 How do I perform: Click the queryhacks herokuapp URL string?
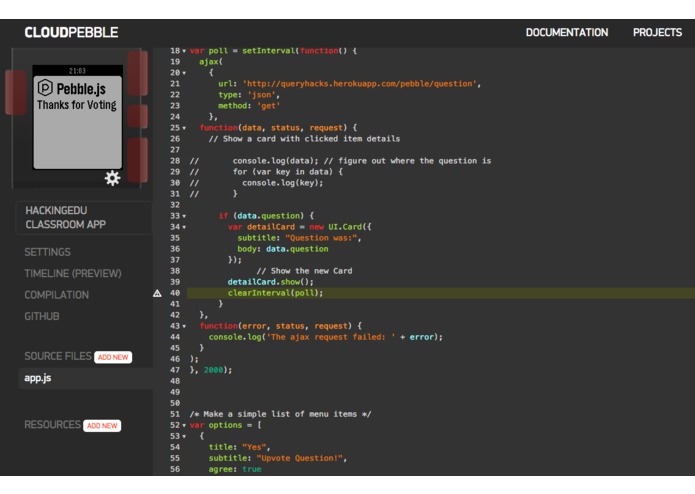click(x=360, y=84)
